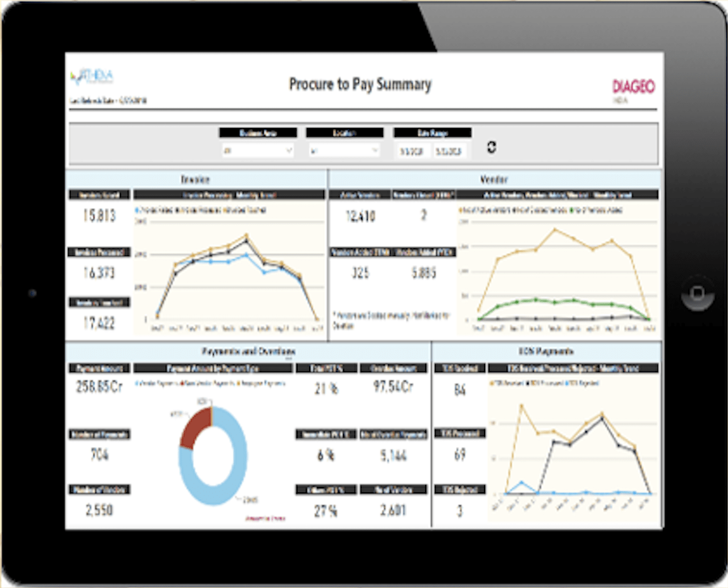Image resolution: width=728 pixels, height=588 pixels.
Task: Click the TDS rejected value 3
Action: click(460, 511)
